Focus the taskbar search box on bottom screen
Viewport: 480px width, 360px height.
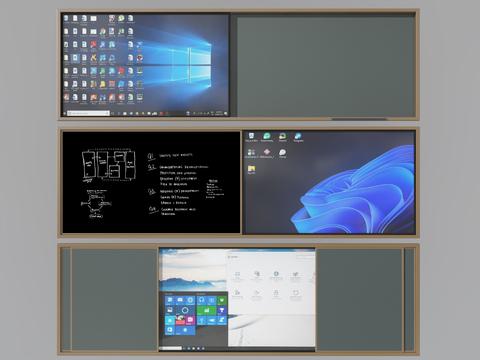(x=171, y=348)
